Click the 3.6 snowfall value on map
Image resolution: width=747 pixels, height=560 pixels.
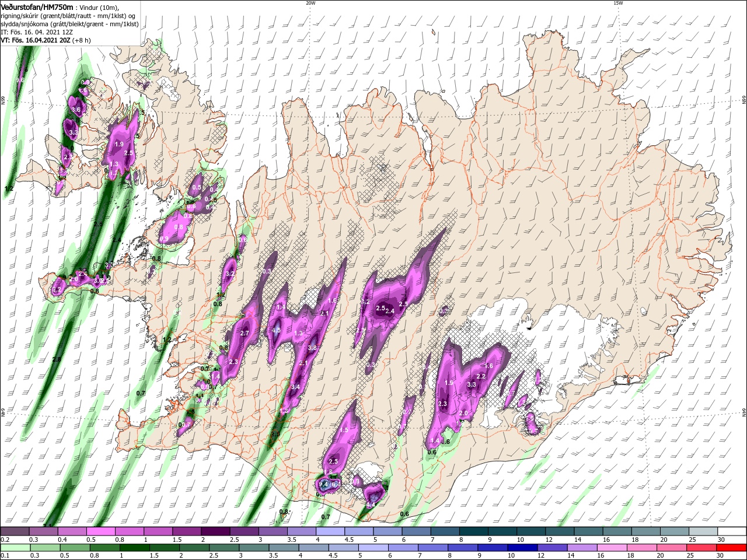pos(75,110)
